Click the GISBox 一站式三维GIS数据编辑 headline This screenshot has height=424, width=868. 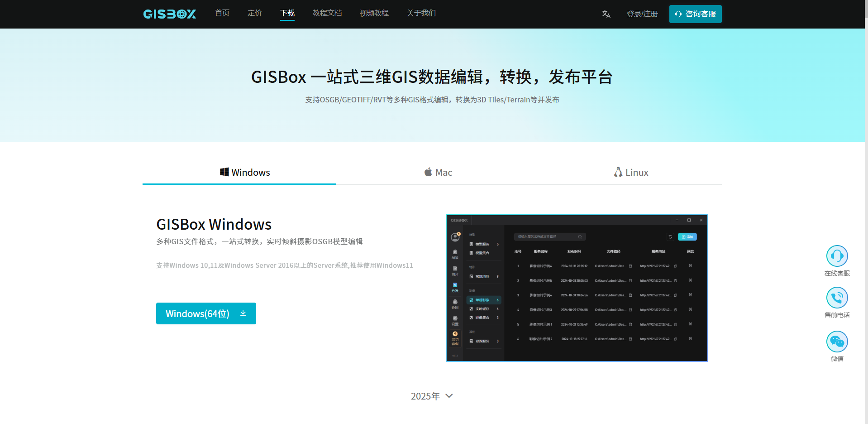[x=432, y=77]
